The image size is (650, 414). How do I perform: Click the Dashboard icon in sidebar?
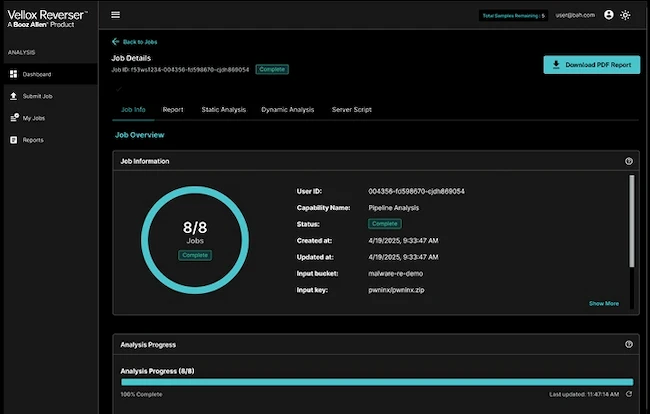point(13,74)
